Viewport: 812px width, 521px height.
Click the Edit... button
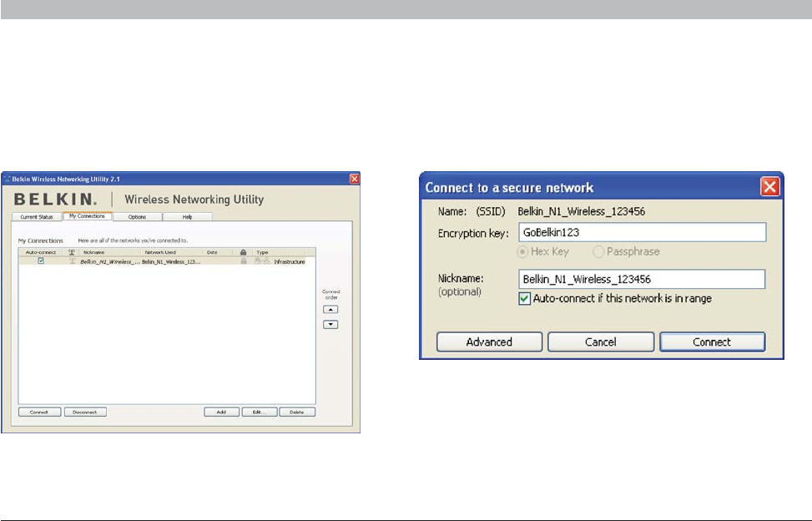tap(260, 412)
